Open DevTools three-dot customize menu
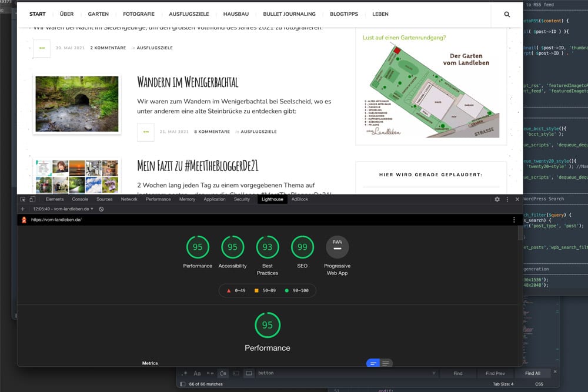 pos(507,199)
